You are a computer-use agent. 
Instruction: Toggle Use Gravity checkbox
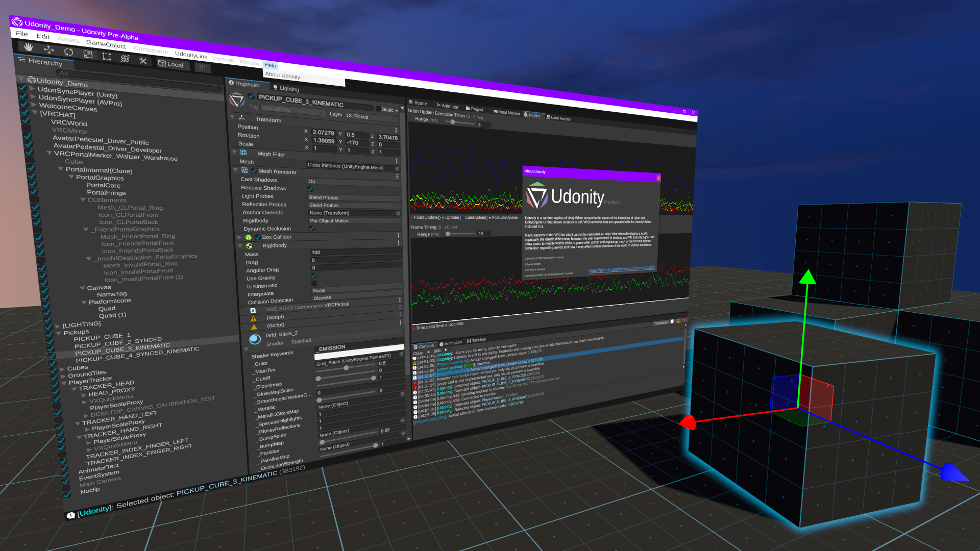point(313,275)
